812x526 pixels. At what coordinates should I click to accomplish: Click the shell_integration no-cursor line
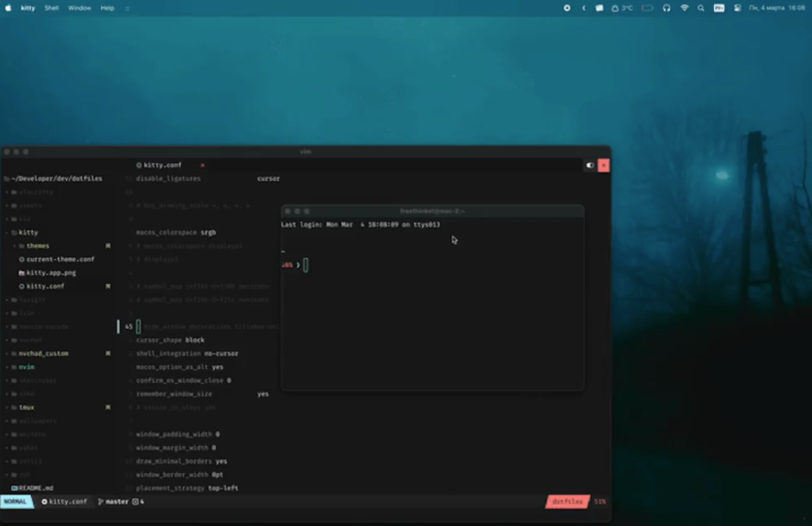187,354
